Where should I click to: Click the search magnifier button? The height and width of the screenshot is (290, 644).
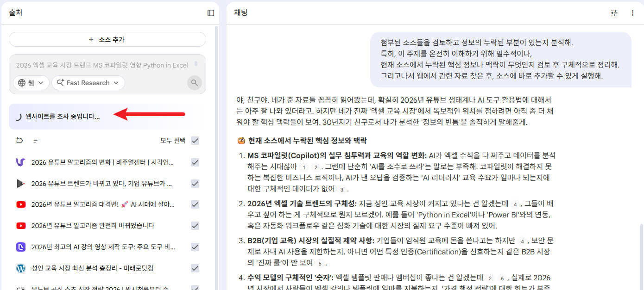point(195,83)
